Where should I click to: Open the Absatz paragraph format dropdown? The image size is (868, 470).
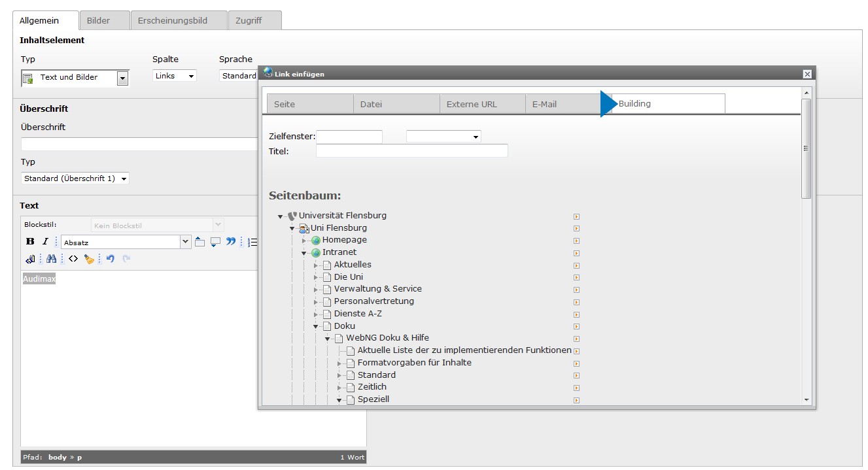click(x=185, y=242)
